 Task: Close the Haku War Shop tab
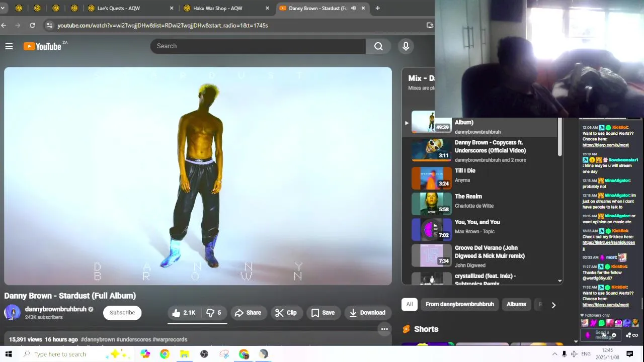pos(267,8)
